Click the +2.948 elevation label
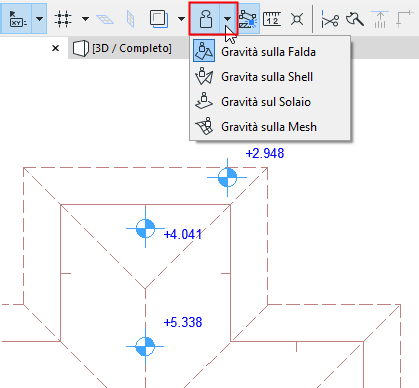This screenshot has height=388, width=419. (x=265, y=153)
